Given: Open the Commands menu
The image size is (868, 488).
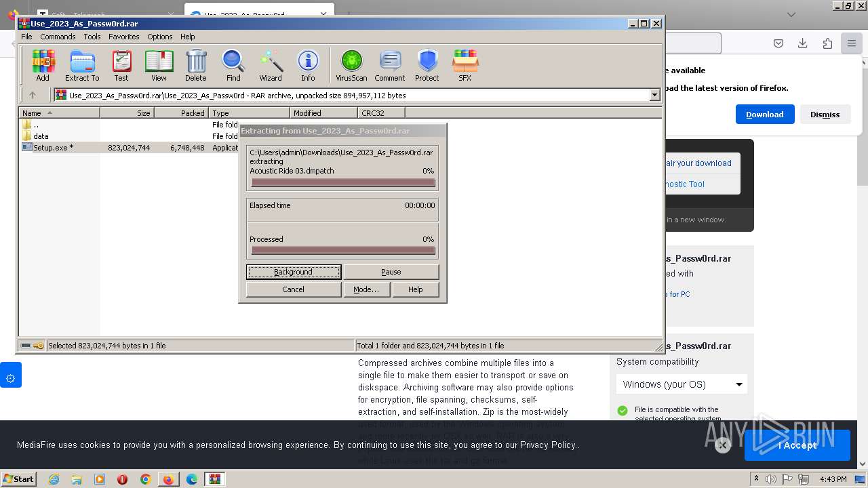Looking at the screenshot, I should pyautogui.click(x=58, y=37).
